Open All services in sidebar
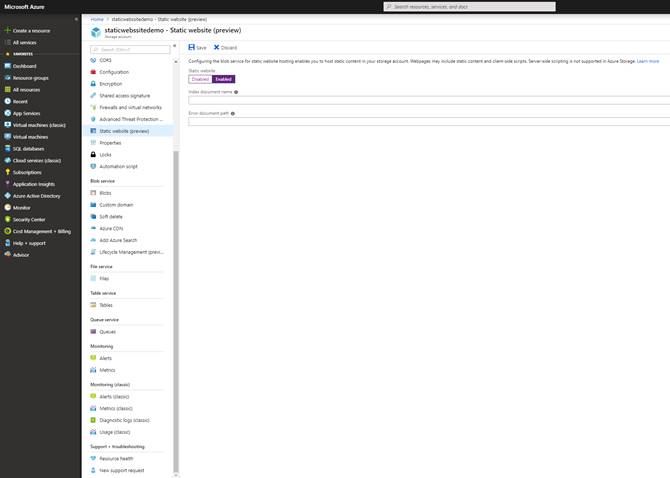Screen dimensions: 670x478 [x=24, y=42]
